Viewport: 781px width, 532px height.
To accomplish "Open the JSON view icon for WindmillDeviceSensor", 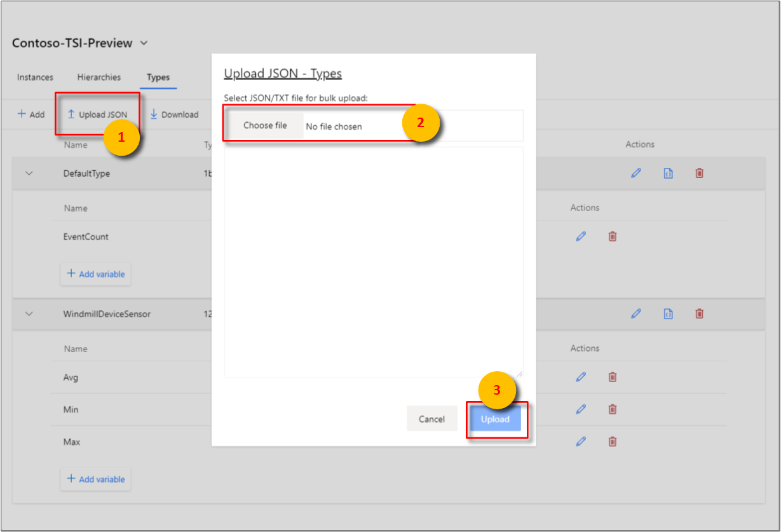I will [668, 313].
